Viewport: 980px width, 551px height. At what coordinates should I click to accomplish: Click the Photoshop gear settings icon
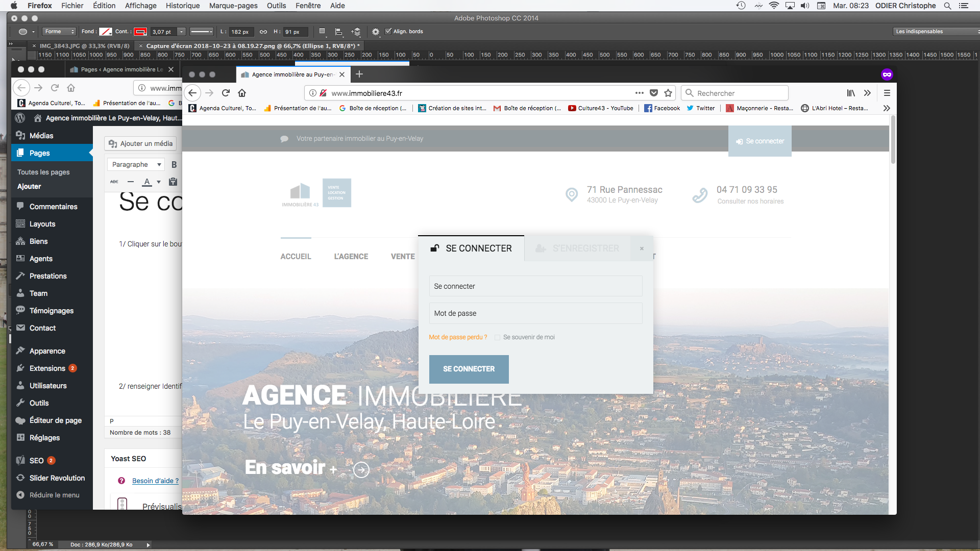[x=376, y=32]
